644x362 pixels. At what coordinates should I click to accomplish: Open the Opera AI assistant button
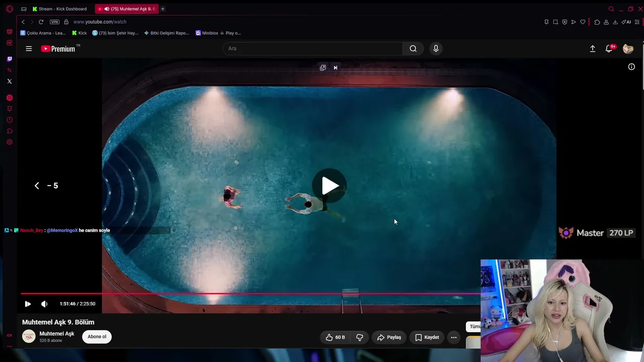[x=626, y=22]
